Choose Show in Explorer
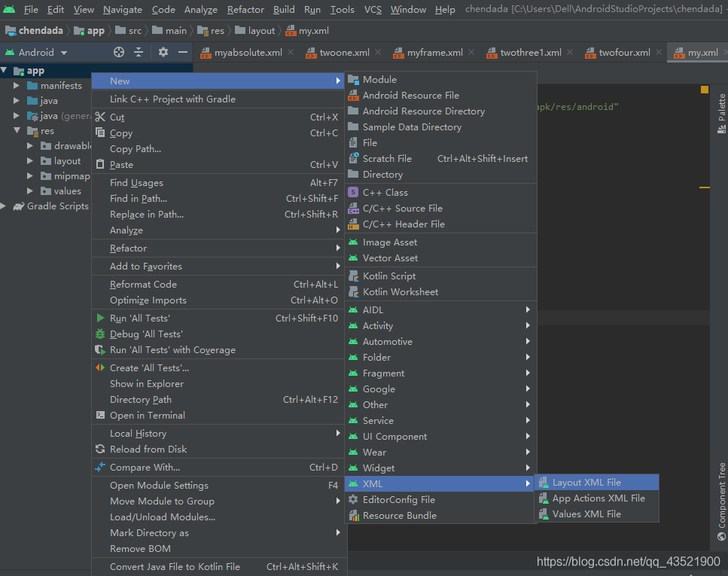Viewport: 728px width, 576px height. (x=218, y=384)
